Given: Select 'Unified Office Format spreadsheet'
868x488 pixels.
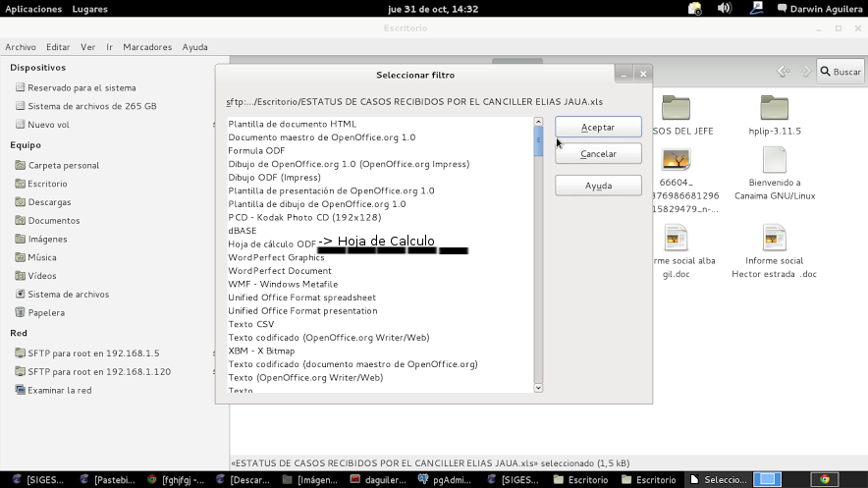Looking at the screenshot, I should 301,298.
